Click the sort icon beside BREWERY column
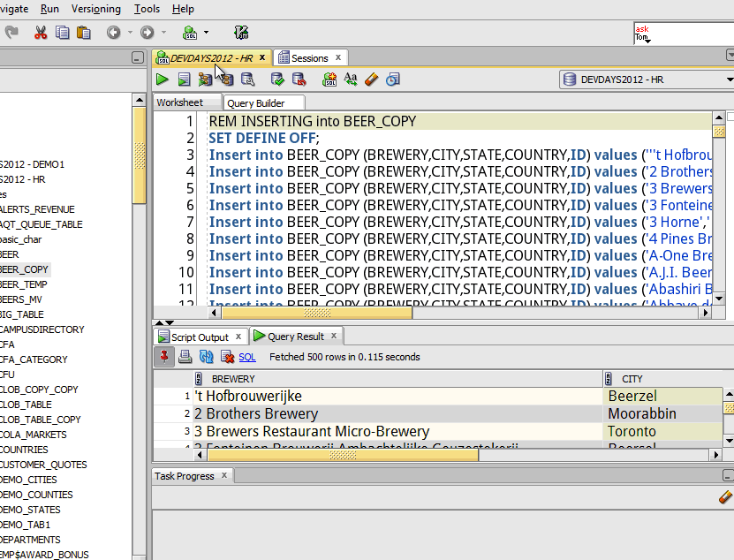 [x=199, y=378]
